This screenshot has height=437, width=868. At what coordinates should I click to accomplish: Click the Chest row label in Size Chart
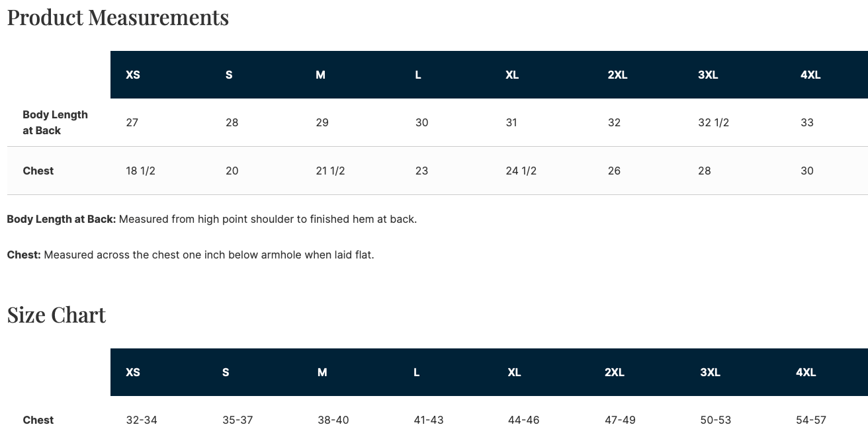click(38, 420)
